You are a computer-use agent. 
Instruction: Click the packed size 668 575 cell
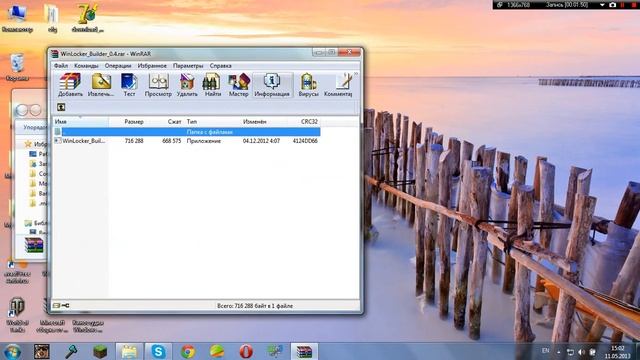click(171, 141)
